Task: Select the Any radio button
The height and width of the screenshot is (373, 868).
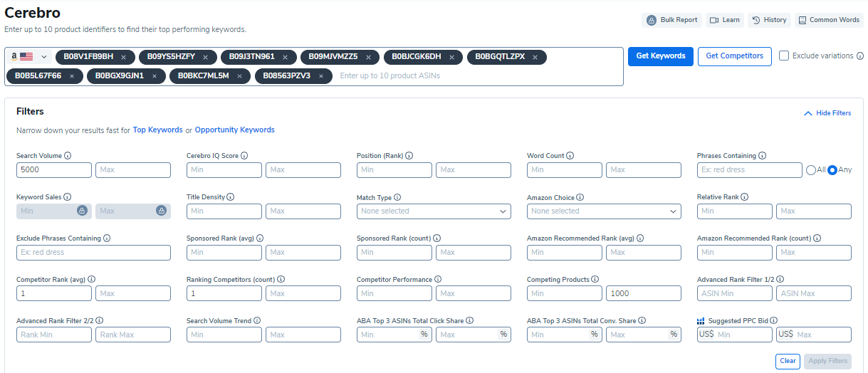Action: click(832, 169)
